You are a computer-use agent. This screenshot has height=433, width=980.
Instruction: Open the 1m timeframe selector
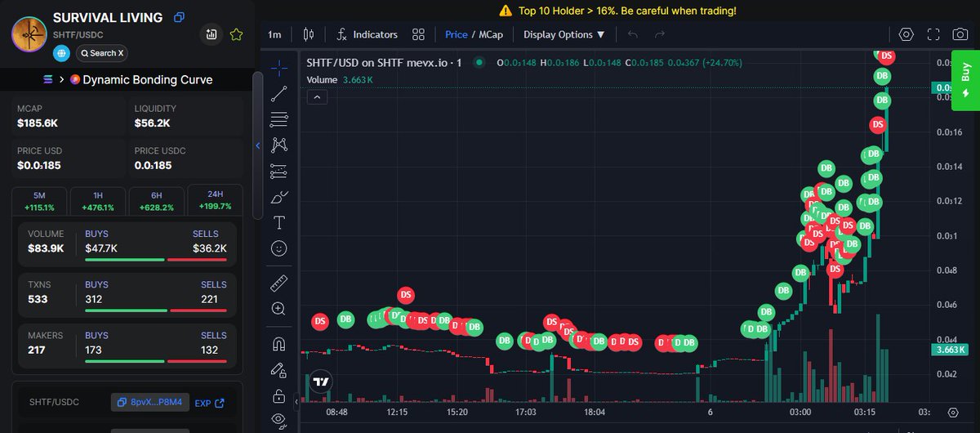pos(274,34)
